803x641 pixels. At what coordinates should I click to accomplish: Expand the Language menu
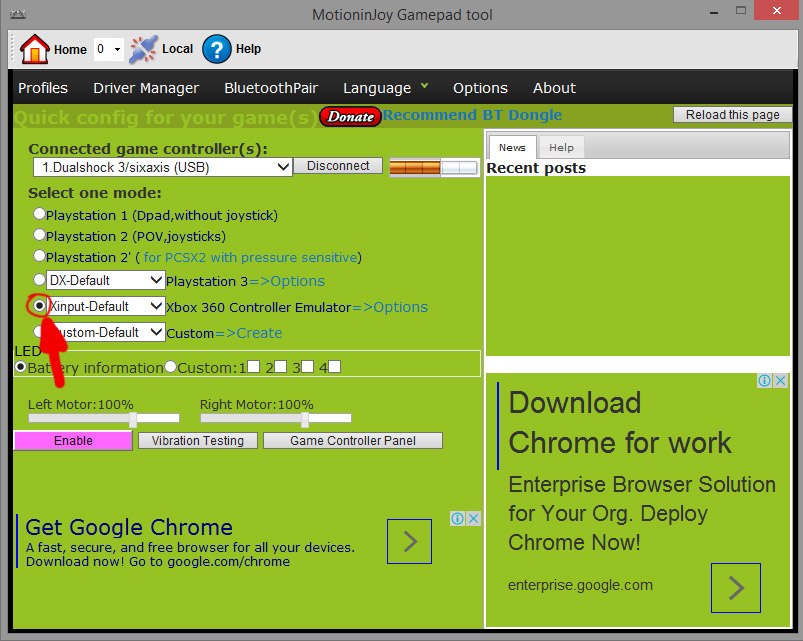coord(385,88)
